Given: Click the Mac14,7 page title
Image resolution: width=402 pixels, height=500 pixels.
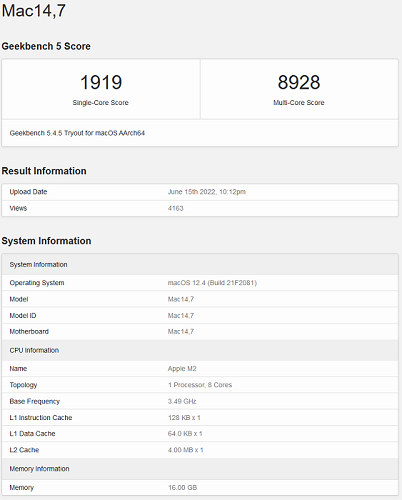Looking at the screenshot, I should coord(34,11).
